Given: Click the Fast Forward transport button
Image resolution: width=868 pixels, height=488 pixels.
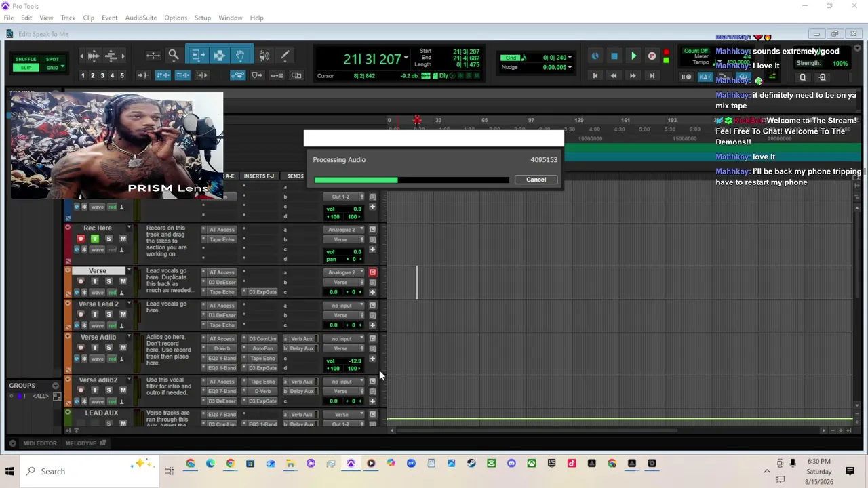Looking at the screenshot, I should pos(633,76).
